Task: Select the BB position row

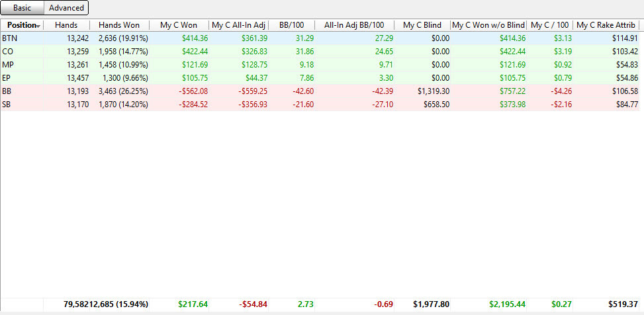Action: click(x=320, y=91)
